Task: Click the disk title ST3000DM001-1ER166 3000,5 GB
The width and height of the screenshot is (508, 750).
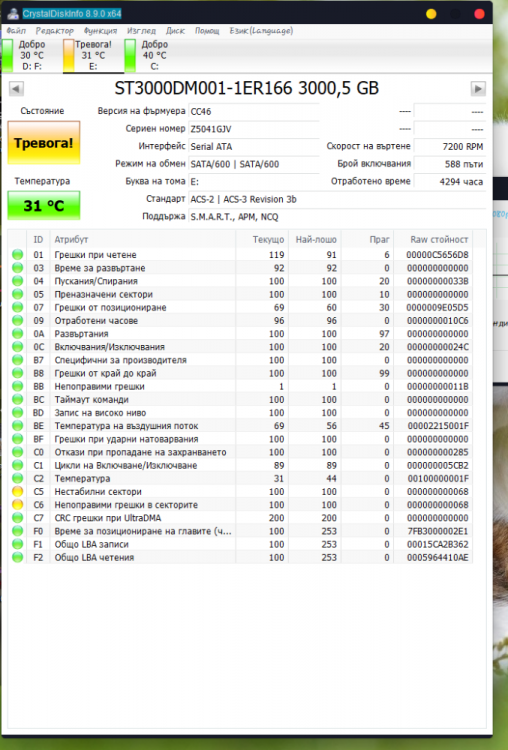Action: click(246, 88)
